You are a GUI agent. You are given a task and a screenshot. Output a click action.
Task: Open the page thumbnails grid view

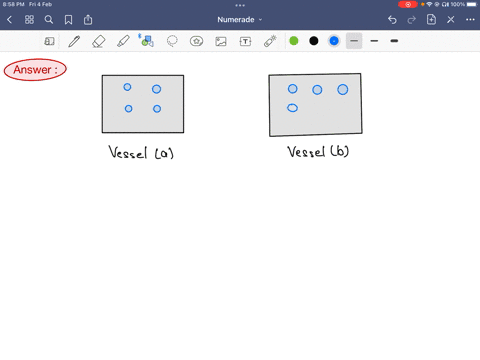coord(29,20)
